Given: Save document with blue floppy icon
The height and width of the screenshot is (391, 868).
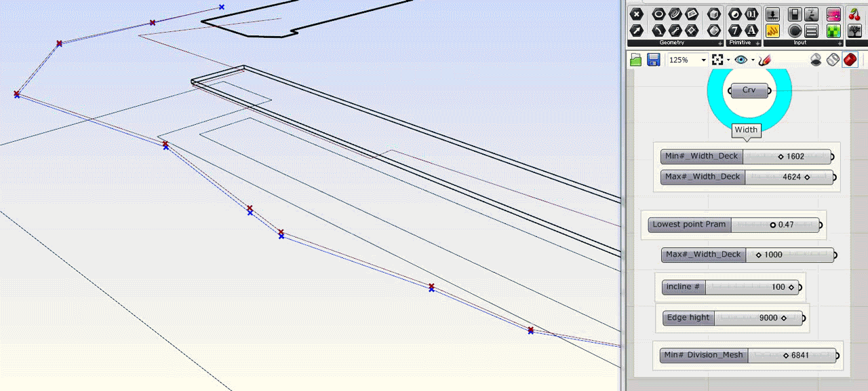Looking at the screenshot, I should pyautogui.click(x=653, y=60).
